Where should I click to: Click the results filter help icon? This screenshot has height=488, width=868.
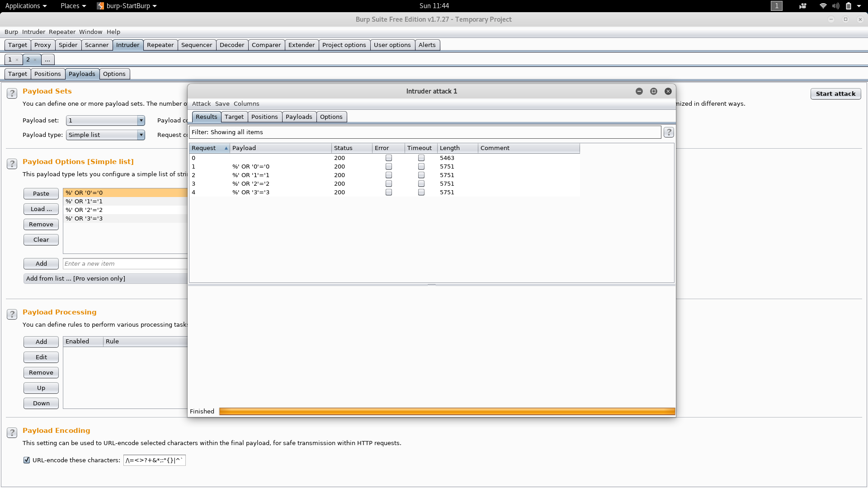click(669, 132)
